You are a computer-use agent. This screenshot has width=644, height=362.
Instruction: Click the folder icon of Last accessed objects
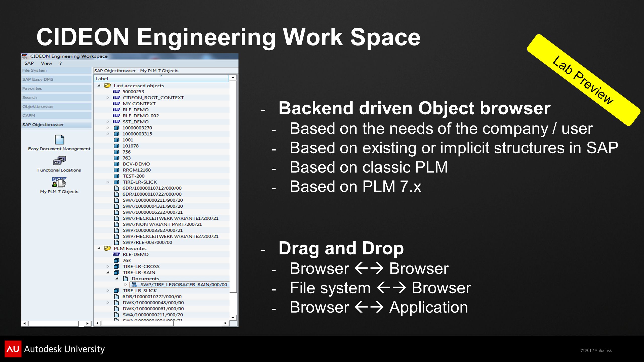click(x=107, y=85)
